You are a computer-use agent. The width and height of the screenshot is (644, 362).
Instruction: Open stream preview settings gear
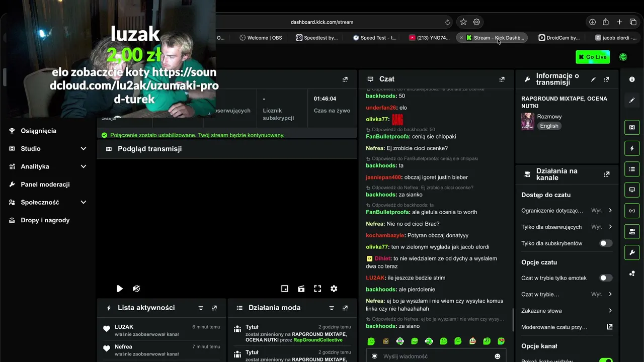pos(334,289)
